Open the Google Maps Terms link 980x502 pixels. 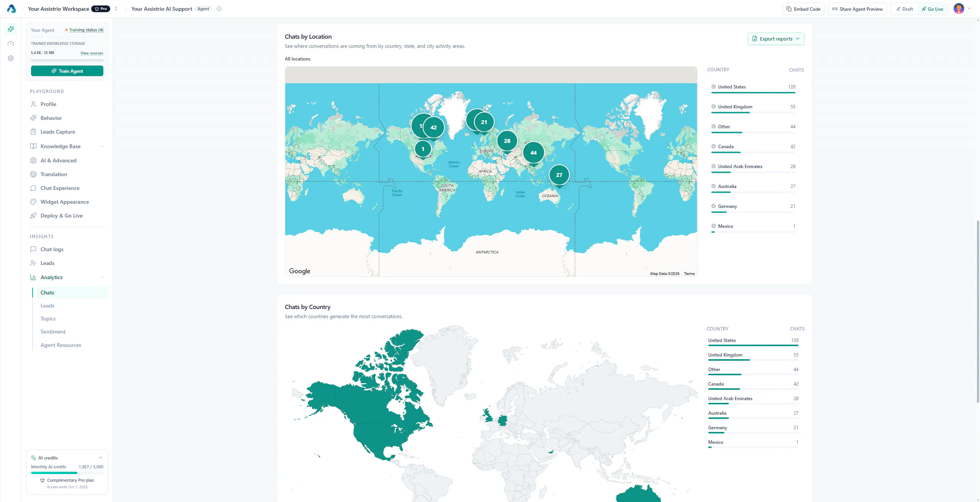click(689, 273)
